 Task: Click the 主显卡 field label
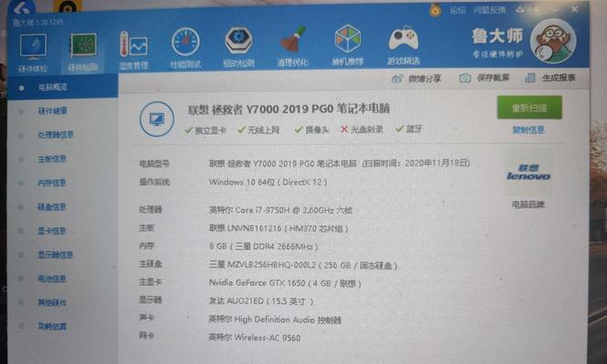point(150,282)
